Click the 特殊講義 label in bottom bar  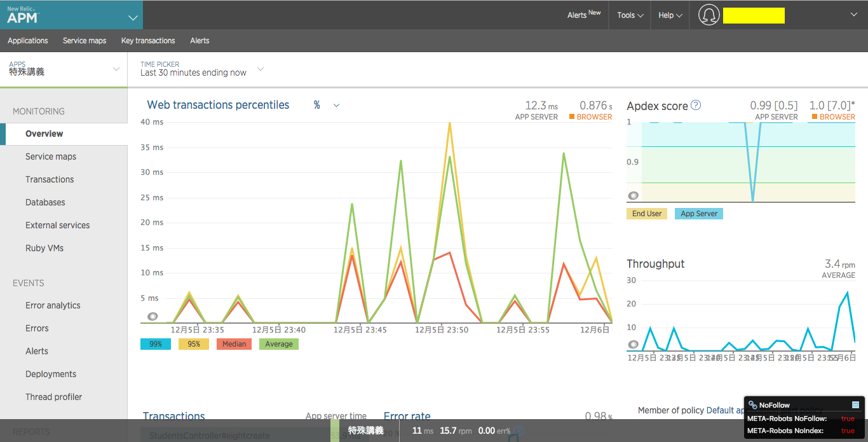pos(365,431)
